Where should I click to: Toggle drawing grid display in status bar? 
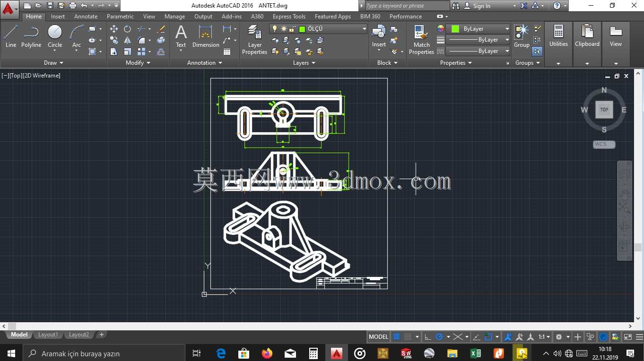tap(397, 337)
